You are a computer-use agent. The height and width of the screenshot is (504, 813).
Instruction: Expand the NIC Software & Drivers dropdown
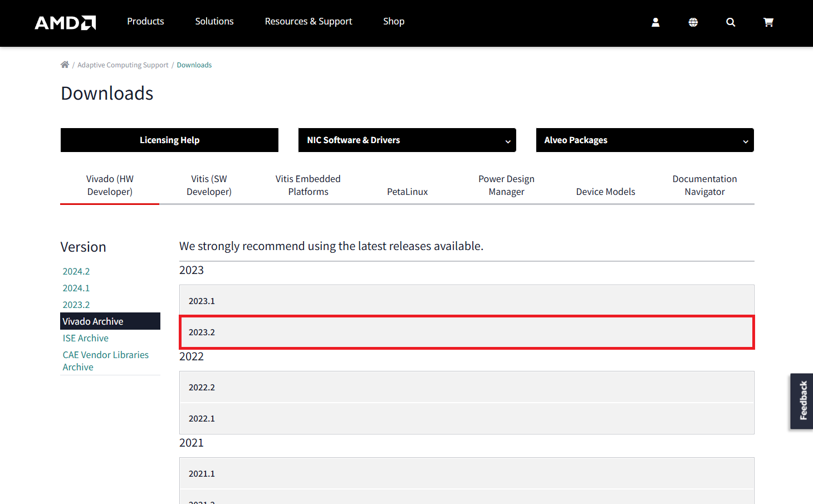click(x=407, y=140)
